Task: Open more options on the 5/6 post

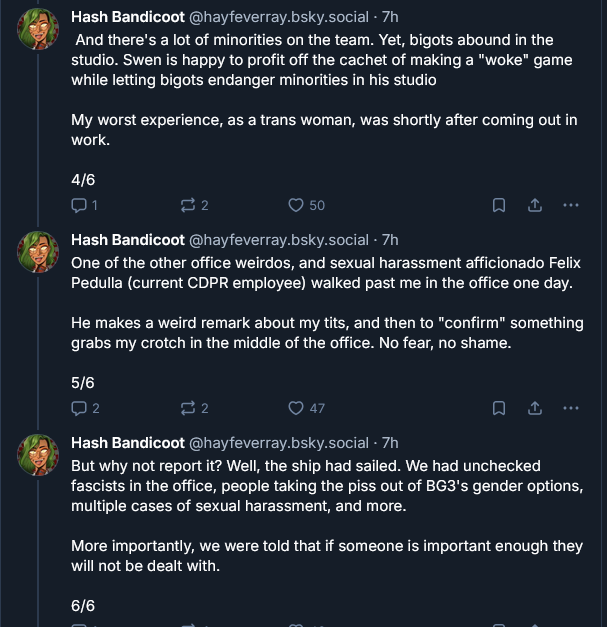Action: pyautogui.click(x=571, y=408)
